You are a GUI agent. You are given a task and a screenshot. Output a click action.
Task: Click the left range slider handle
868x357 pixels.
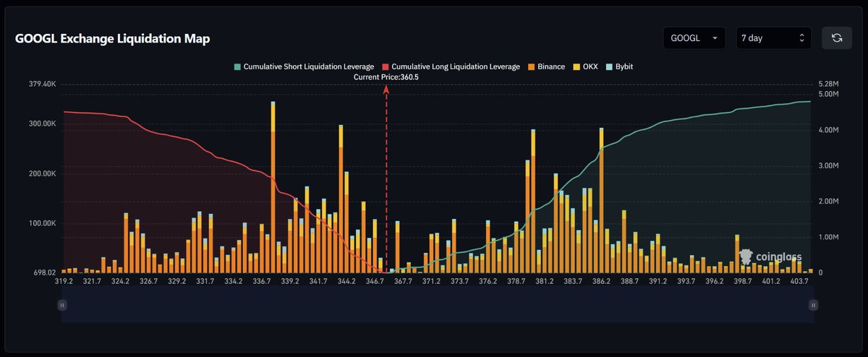(x=62, y=305)
